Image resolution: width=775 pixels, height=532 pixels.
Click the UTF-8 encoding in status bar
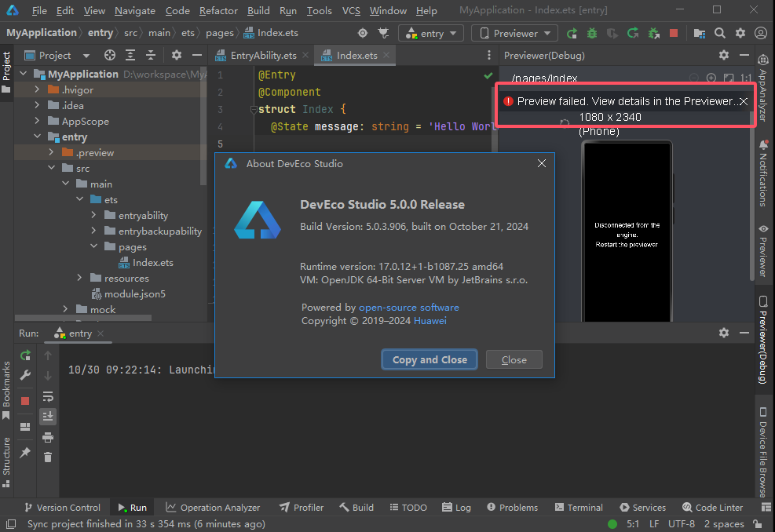click(681, 523)
